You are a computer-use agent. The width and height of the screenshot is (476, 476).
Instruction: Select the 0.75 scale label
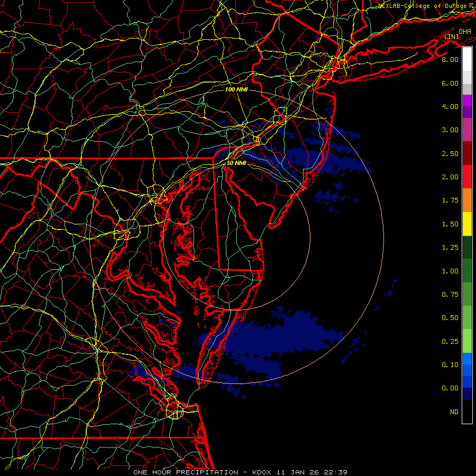(x=450, y=295)
